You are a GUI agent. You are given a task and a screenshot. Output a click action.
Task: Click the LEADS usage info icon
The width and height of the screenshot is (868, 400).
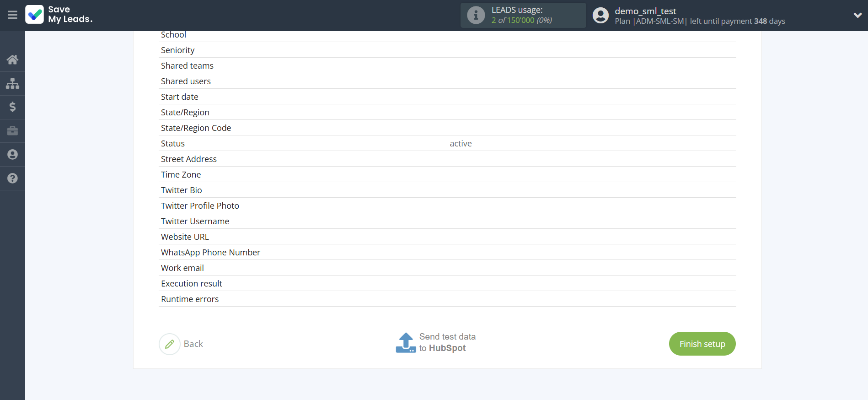[x=476, y=15]
